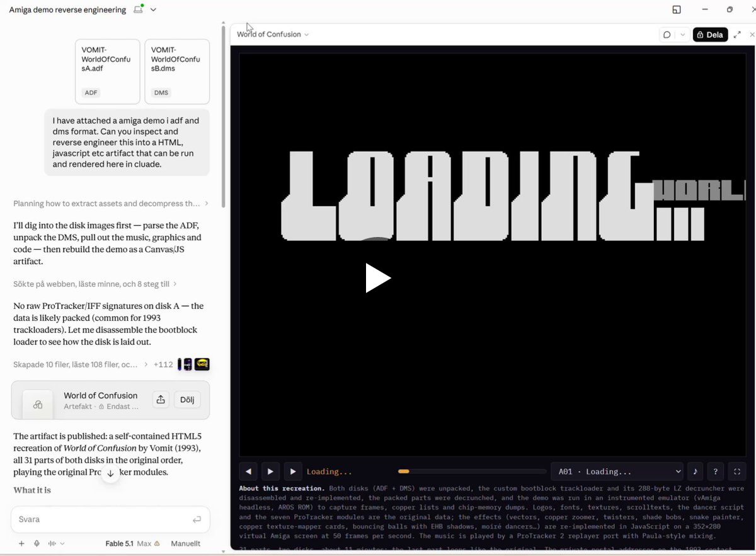The height and width of the screenshot is (556, 756).
Task: Click the Manuellt mode selector
Action: 185,543
